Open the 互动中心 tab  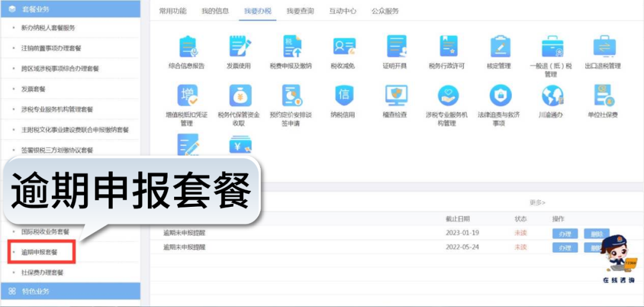click(342, 11)
